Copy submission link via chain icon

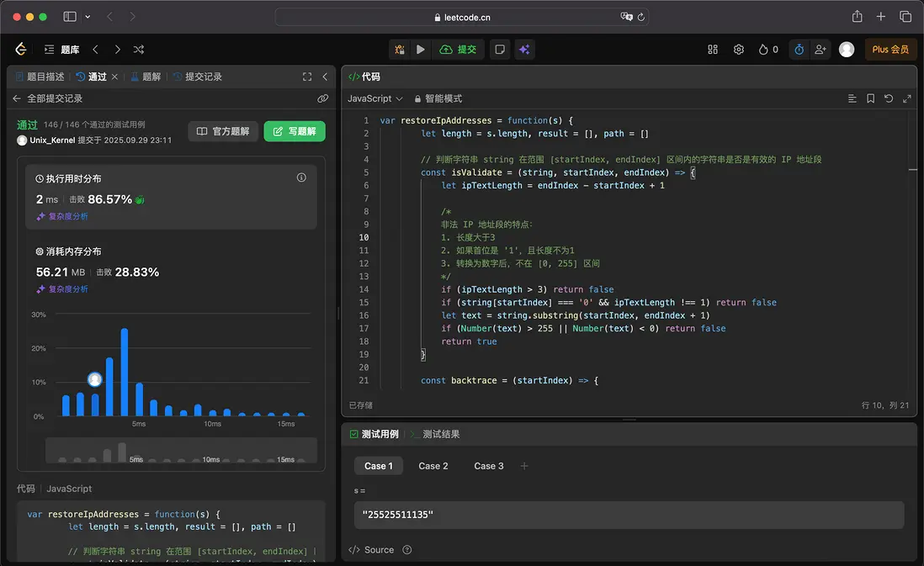tap(322, 98)
